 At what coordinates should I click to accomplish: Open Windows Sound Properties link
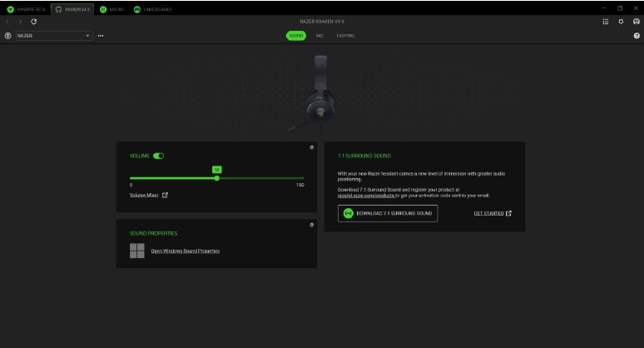[186, 251]
